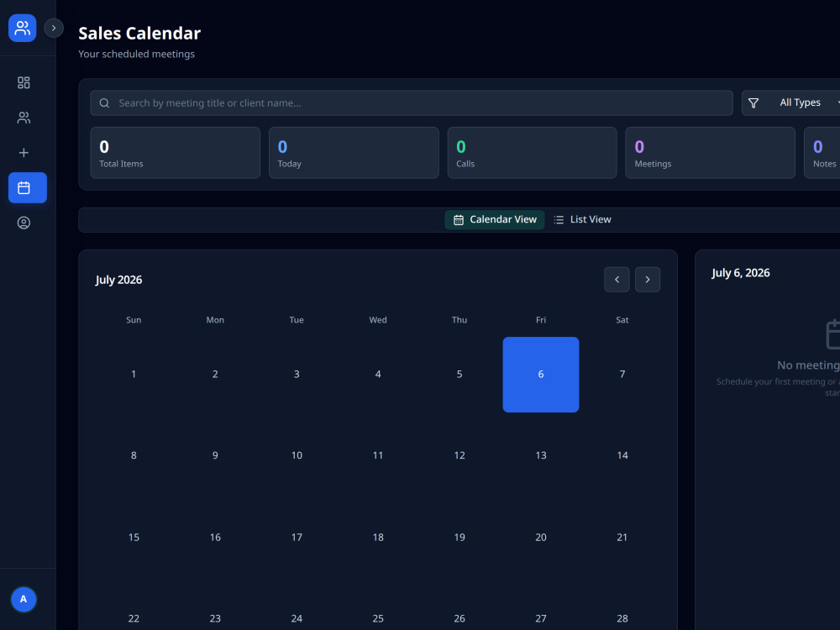The height and width of the screenshot is (630, 840).
Task: Select the Calls stat card
Action: 532,153
